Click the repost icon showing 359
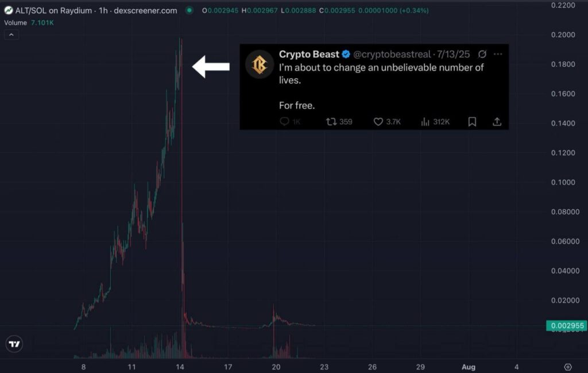The width and height of the screenshot is (588, 373). click(330, 122)
